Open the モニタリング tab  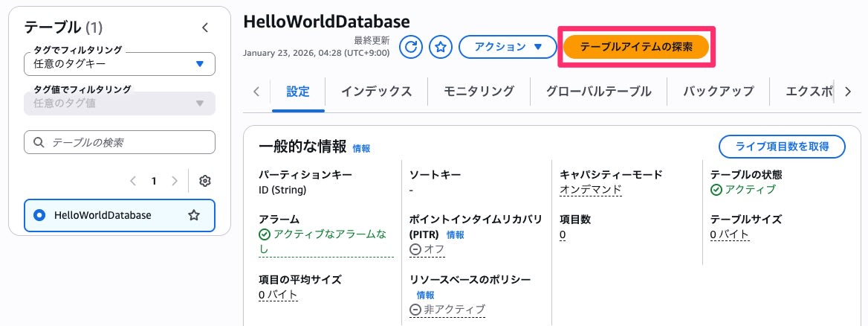pyautogui.click(x=479, y=92)
